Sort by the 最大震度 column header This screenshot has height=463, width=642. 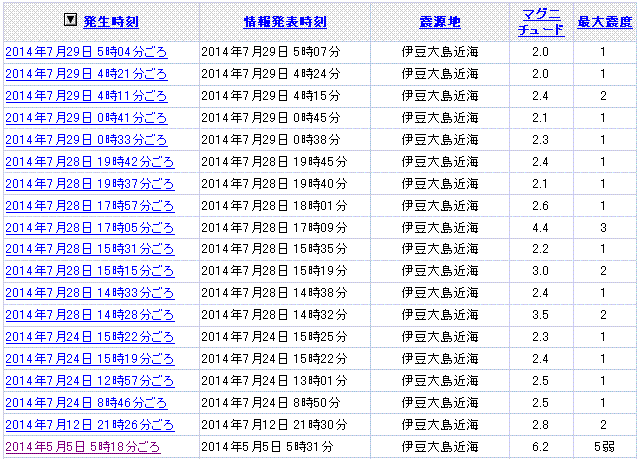pyautogui.click(x=605, y=22)
